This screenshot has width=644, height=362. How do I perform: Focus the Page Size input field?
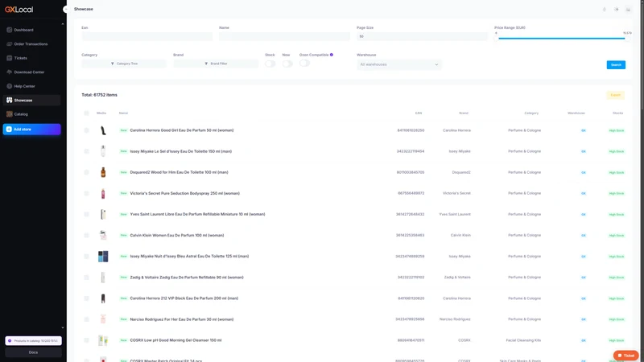coord(422,36)
